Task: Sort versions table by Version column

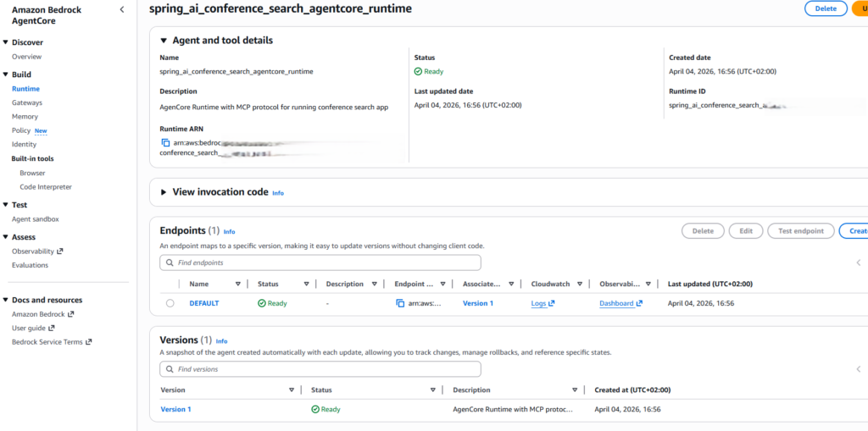Action: (x=292, y=390)
